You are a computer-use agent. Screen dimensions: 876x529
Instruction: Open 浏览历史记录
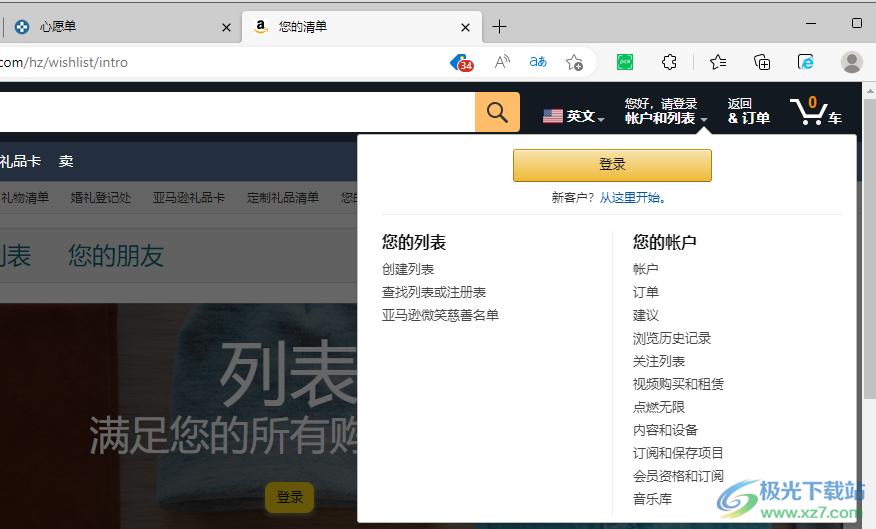click(x=672, y=338)
